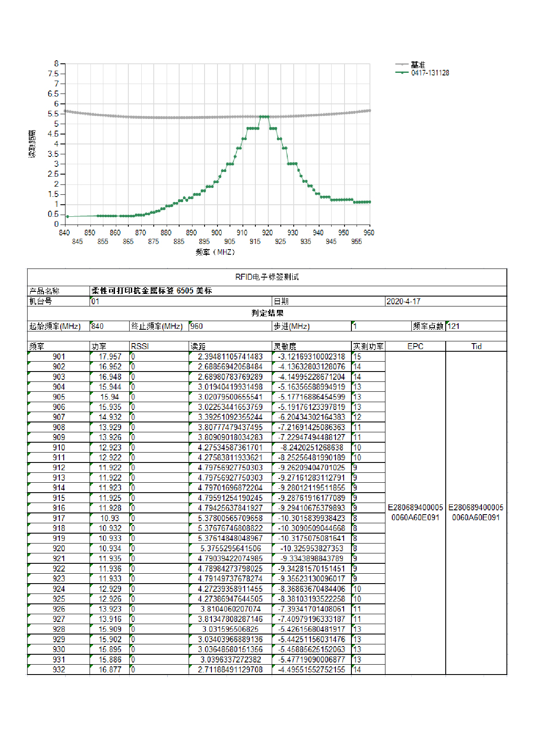
Task: Click frequency cell 932 in the table
Action: click(59, 670)
